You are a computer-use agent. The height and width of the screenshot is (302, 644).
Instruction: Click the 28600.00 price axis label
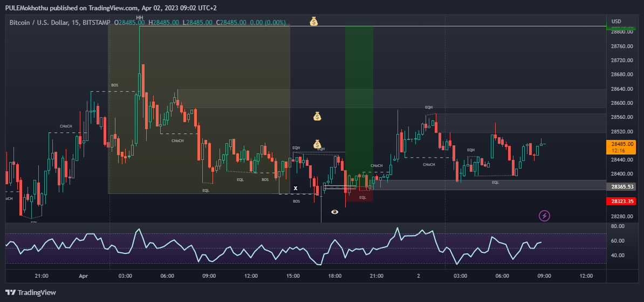pos(622,103)
